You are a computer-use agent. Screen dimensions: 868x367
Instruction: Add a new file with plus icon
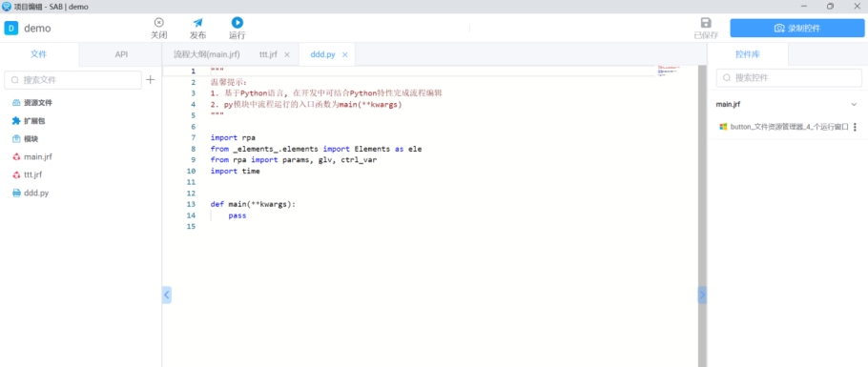pos(150,80)
